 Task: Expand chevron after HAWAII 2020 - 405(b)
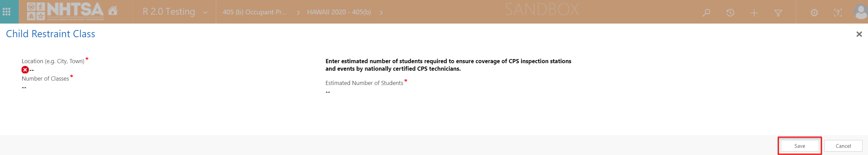(381, 13)
